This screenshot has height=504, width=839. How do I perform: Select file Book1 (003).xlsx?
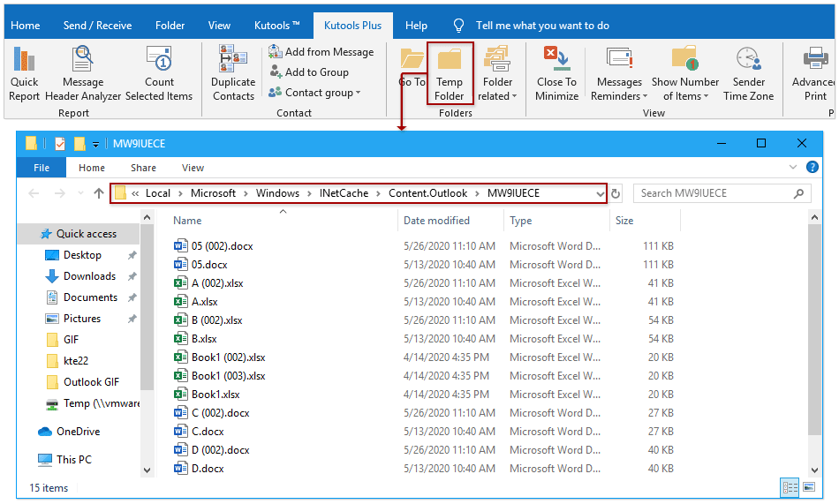coord(228,376)
